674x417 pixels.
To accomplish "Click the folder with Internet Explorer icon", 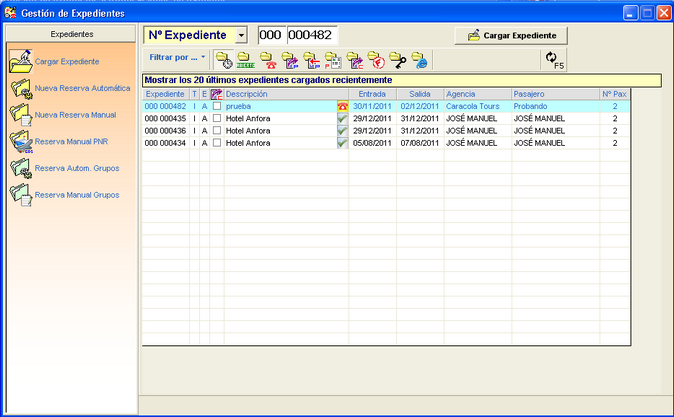I will 420,60.
